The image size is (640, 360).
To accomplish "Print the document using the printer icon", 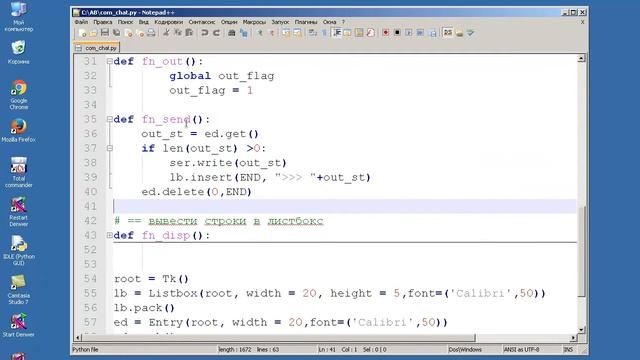I will (x=151, y=33).
